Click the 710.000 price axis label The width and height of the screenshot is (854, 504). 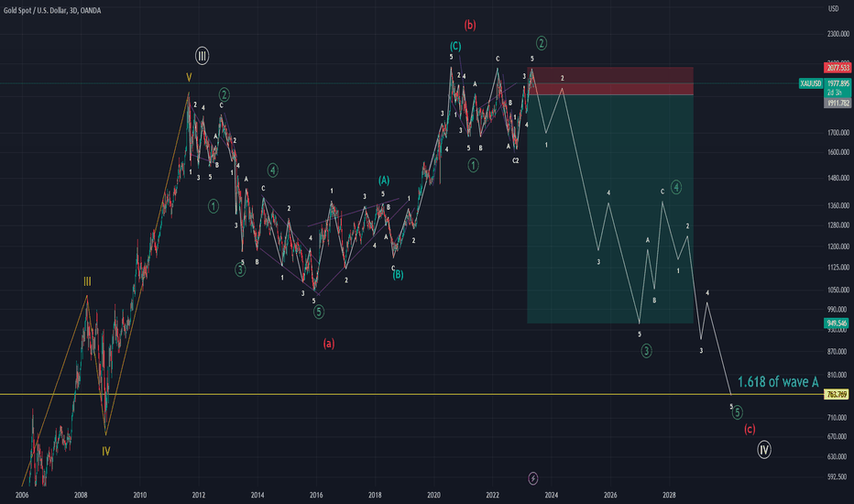[838, 417]
